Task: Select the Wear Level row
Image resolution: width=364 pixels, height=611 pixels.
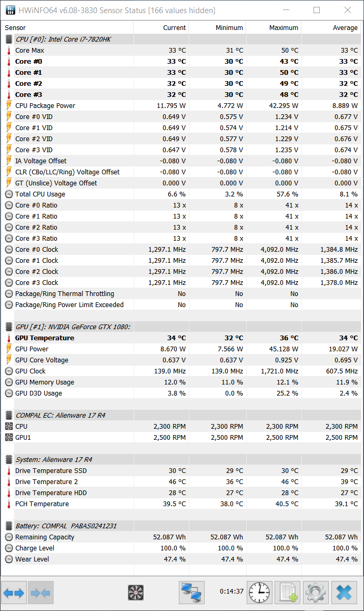Action: point(32,559)
